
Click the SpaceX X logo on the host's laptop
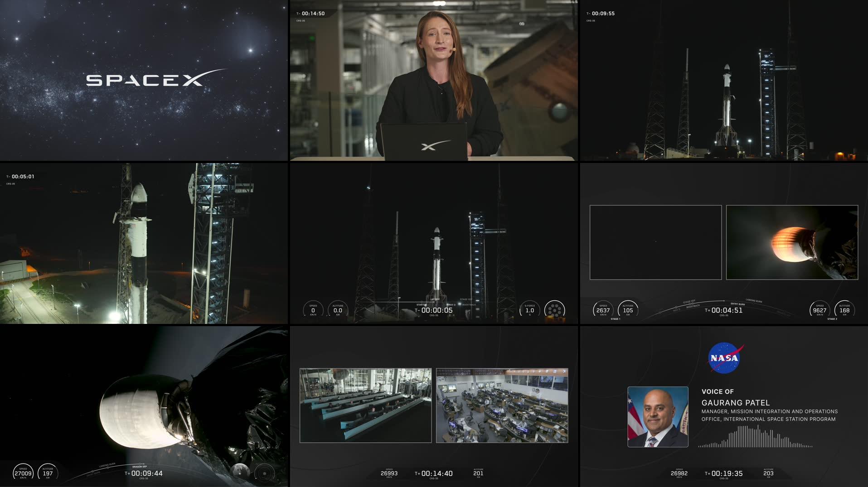[435, 145]
